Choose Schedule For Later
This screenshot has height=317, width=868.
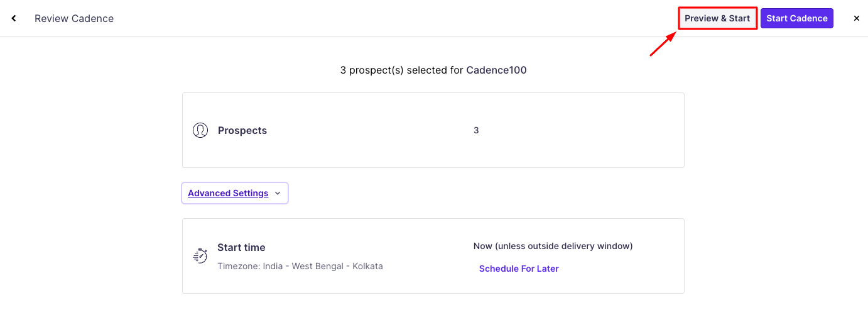(x=519, y=269)
